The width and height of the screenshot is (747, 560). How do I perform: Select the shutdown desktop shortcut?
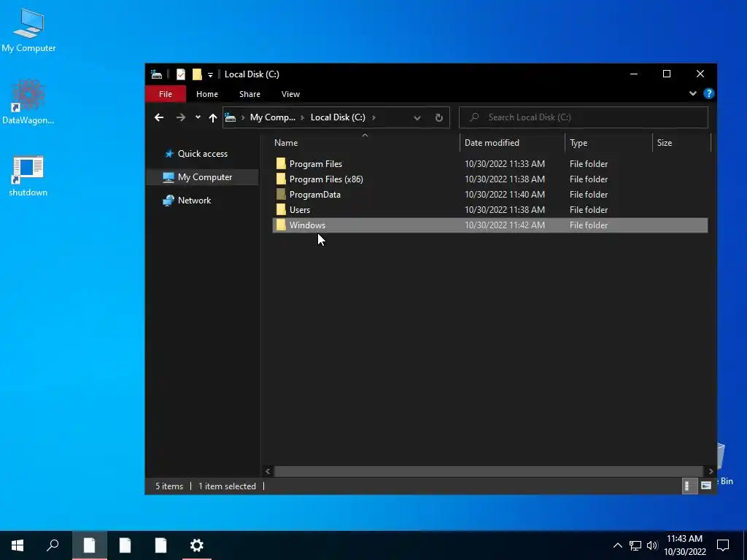pos(28,176)
